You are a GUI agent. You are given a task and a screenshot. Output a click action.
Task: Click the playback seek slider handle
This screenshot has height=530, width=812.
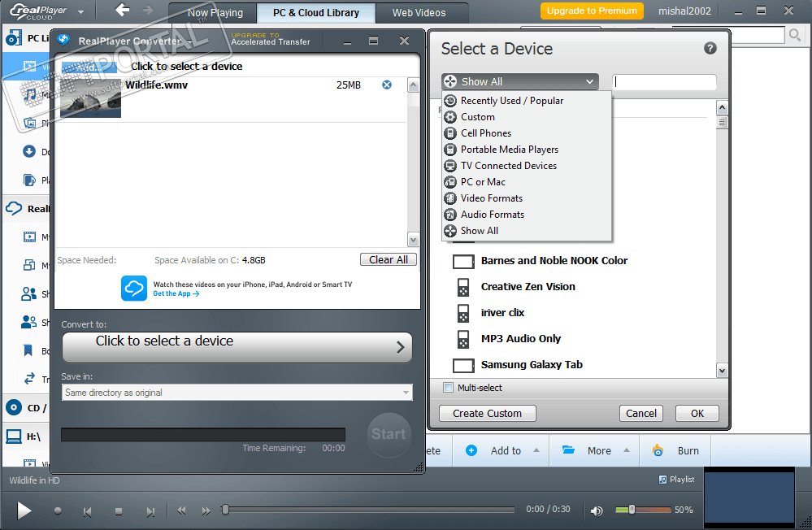pos(225,510)
